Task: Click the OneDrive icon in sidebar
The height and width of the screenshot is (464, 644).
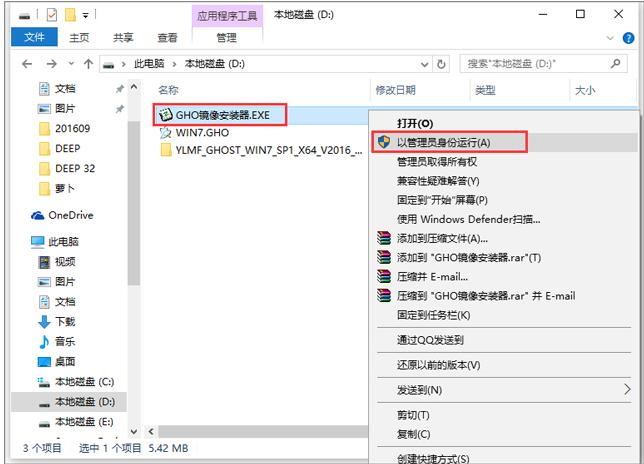Action: [x=38, y=215]
